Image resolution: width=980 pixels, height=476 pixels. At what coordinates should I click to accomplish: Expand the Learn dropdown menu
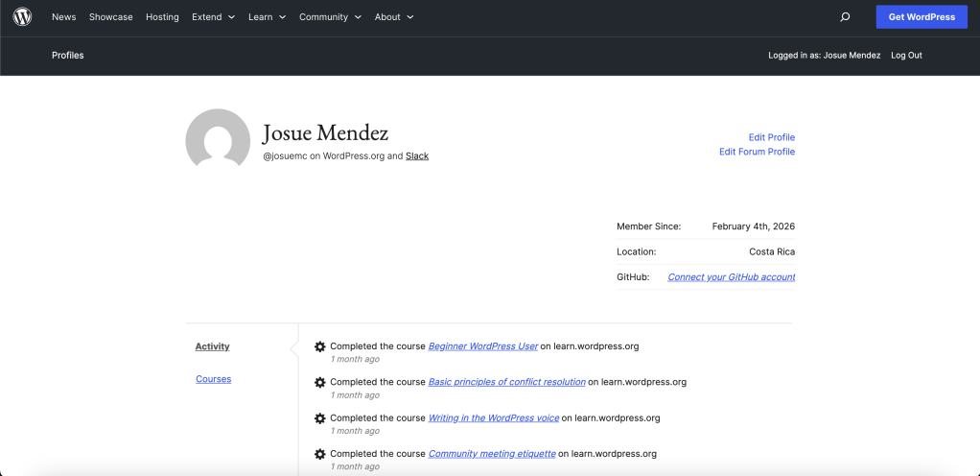267,17
